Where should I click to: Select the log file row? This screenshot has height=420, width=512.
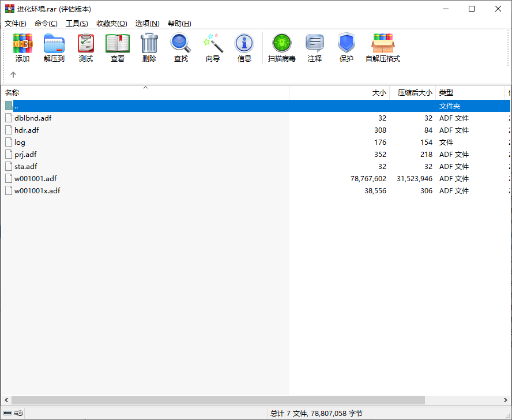click(x=255, y=142)
